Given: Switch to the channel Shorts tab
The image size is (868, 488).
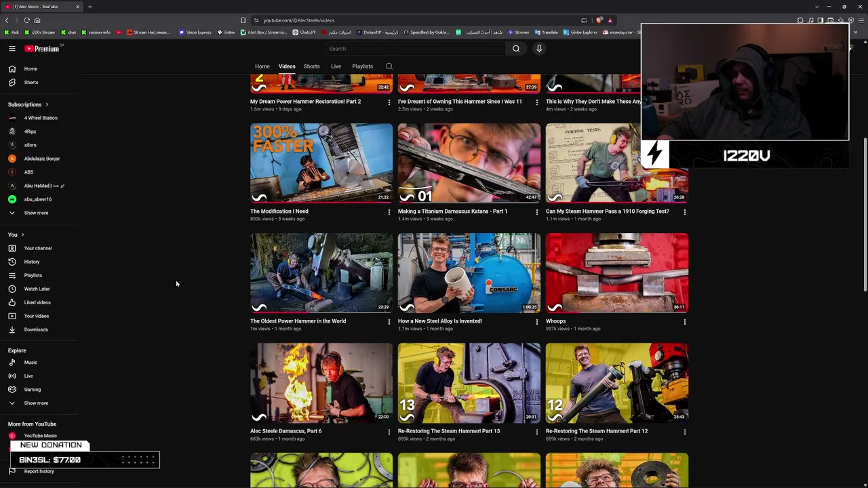Looking at the screenshot, I should tap(311, 66).
